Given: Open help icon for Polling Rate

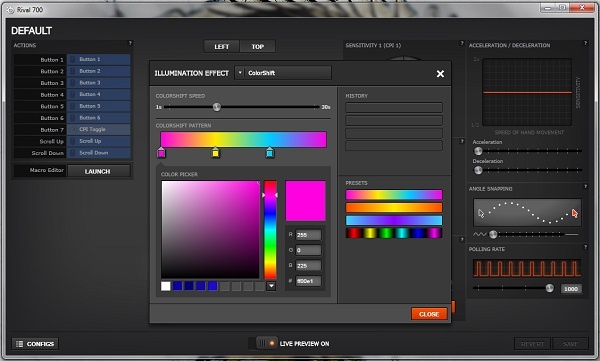Looking at the screenshot, I should 585,247.
